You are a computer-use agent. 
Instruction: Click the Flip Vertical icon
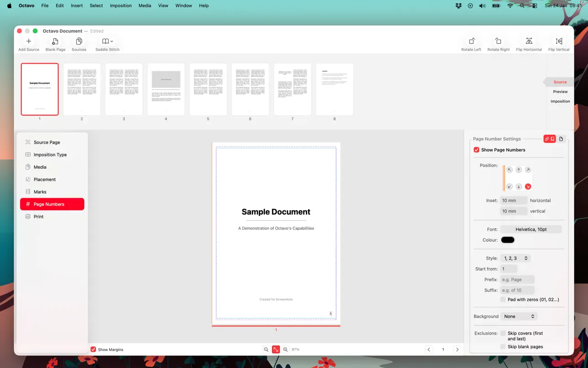pyautogui.click(x=558, y=42)
